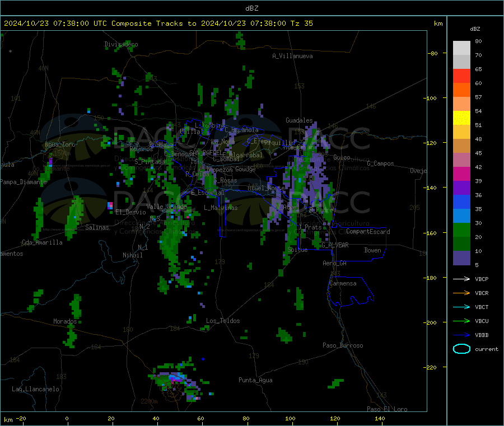504x426 pixels.
Task: Select the magenta 39–42 dBZ color swatch
Action: tap(461, 174)
